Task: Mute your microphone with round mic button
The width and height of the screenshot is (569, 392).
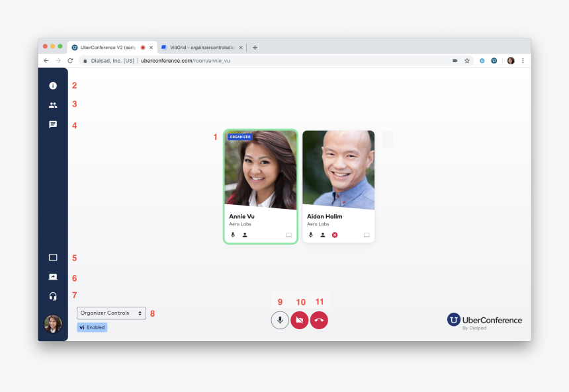Action: 280,320
